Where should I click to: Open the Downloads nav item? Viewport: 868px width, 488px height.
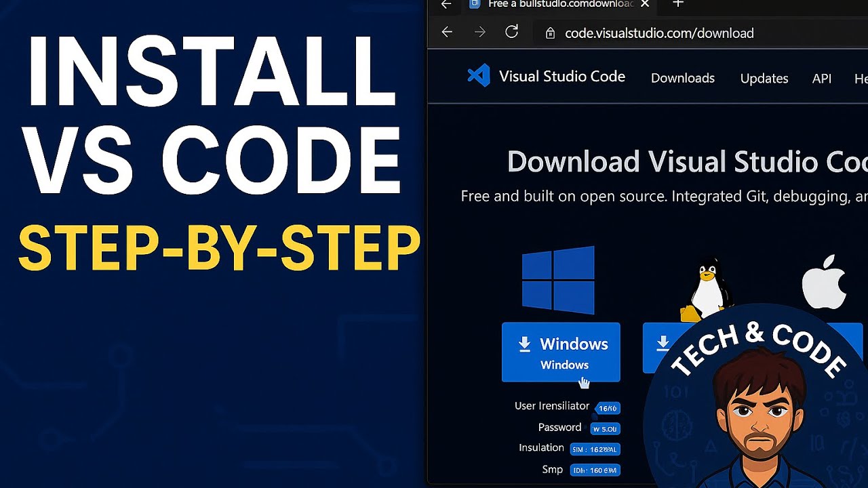click(x=683, y=78)
